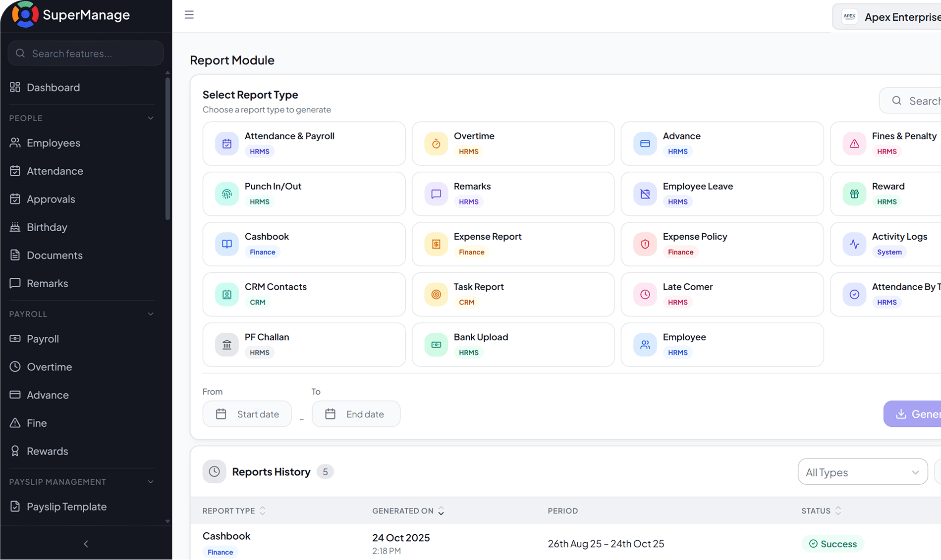Click the 24 Oct 2025 generated date
This screenshot has width=941, height=560.
pos(401,538)
